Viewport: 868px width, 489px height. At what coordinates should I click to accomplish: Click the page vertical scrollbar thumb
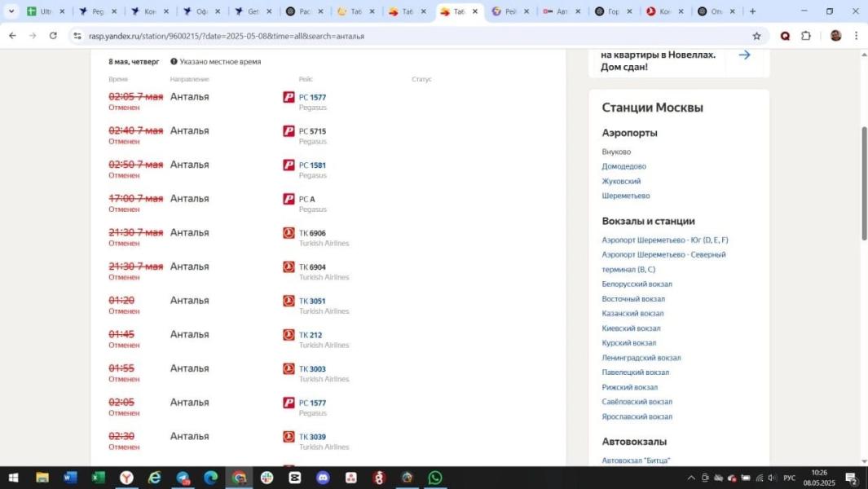coord(864,183)
